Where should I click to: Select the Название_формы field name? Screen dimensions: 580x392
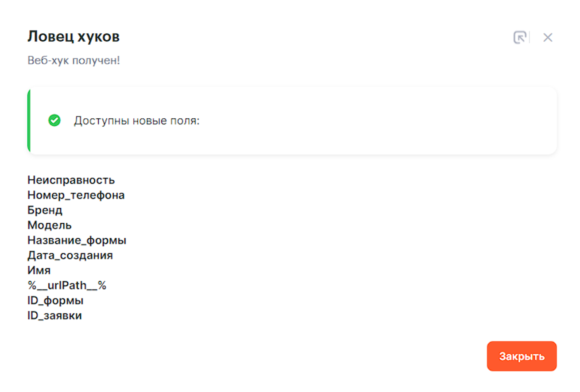[x=77, y=241]
